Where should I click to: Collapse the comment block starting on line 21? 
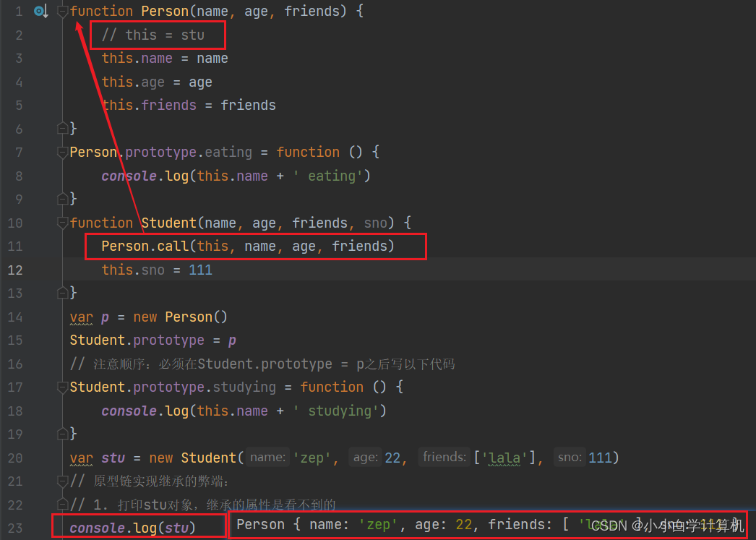click(x=62, y=481)
